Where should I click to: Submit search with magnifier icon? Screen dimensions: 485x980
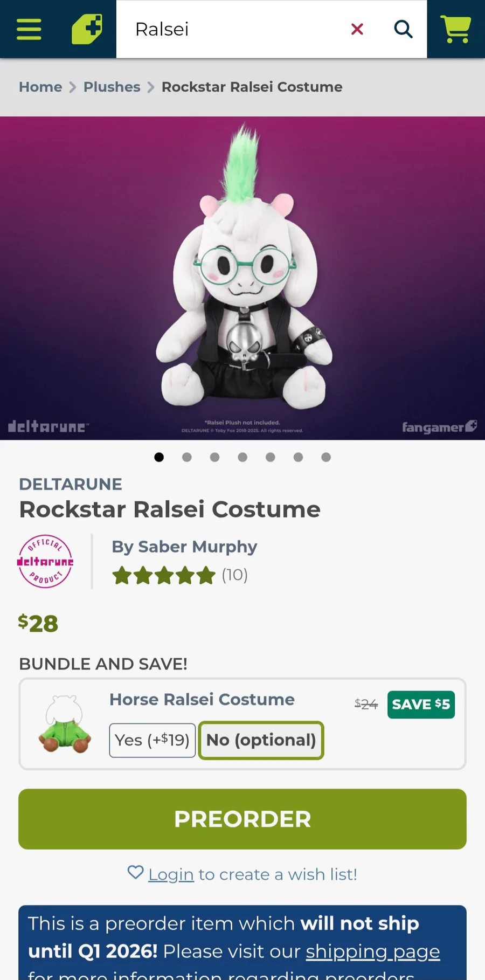point(403,29)
